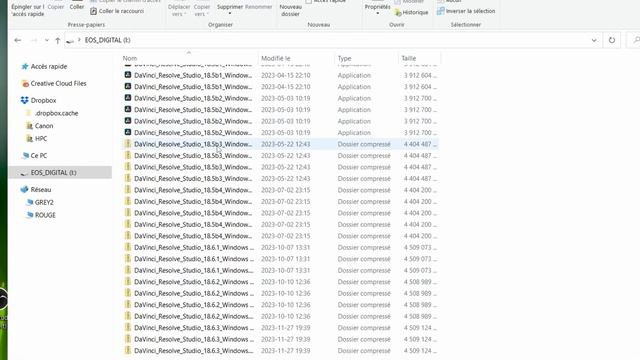Click the Dropbox icon in the sidebar
The width and height of the screenshot is (640, 360).
[x=24, y=100]
